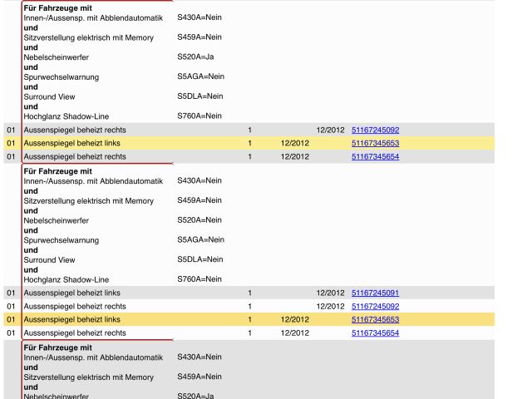This screenshot has width=532, height=399.
Task: Open 51167345653 link in the lower highlighted row
Action: click(x=375, y=320)
